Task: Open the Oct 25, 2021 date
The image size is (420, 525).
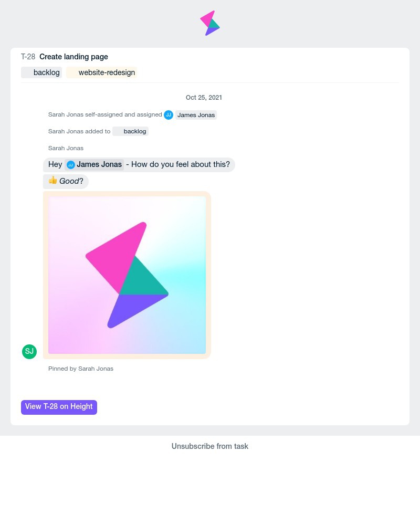Action: point(204,98)
